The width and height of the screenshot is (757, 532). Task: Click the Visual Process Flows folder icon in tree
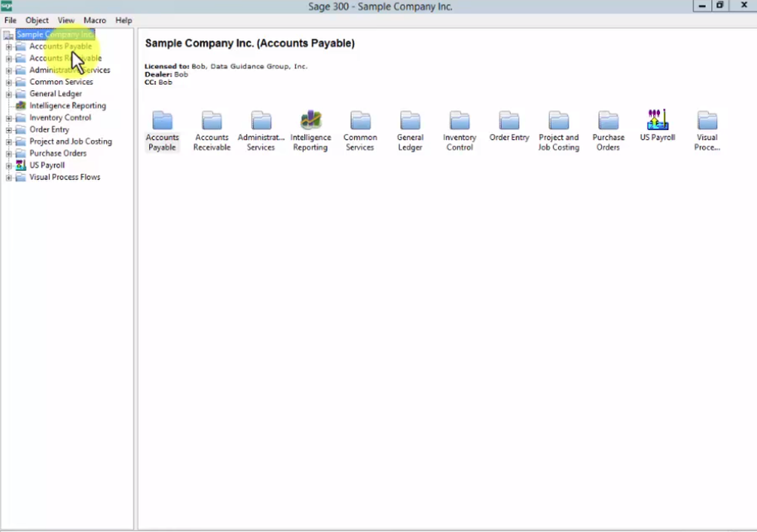(x=20, y=177)
